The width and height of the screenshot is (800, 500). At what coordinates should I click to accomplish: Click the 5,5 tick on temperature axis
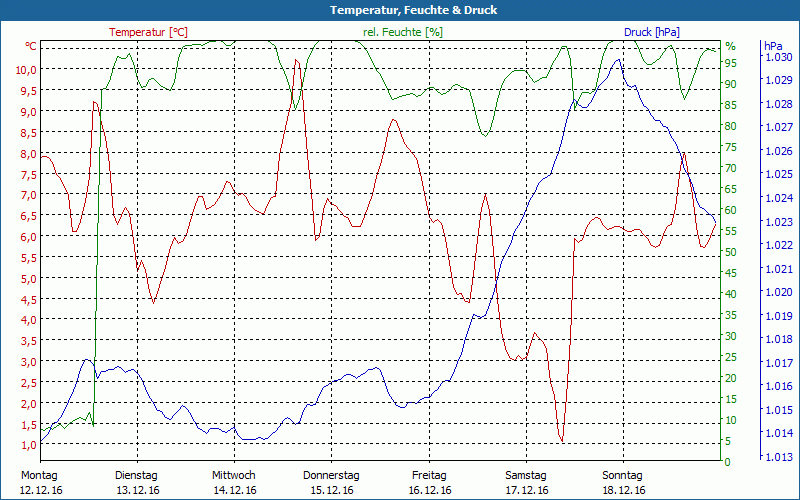(27, 257)
